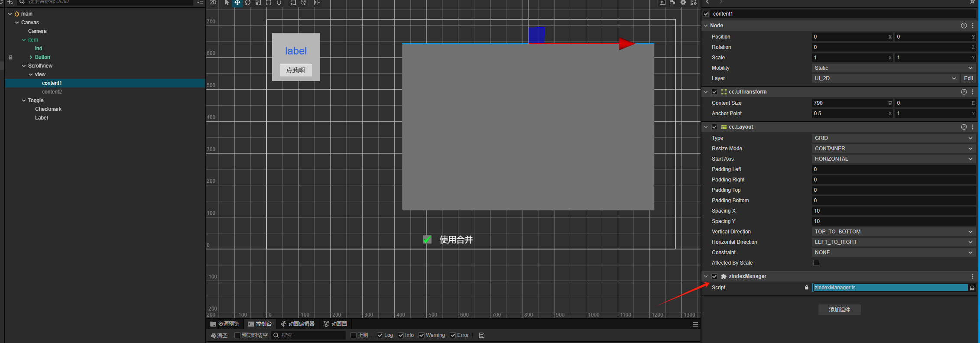Collapse the Toggle node in hierarchy

[24, 100]
